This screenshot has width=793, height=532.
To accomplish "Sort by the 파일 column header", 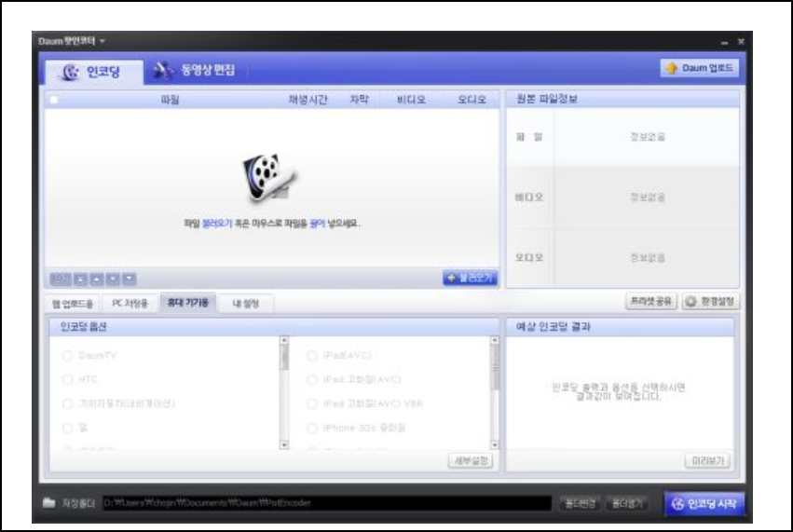I will pyautogui.click(x=170, y=100).
